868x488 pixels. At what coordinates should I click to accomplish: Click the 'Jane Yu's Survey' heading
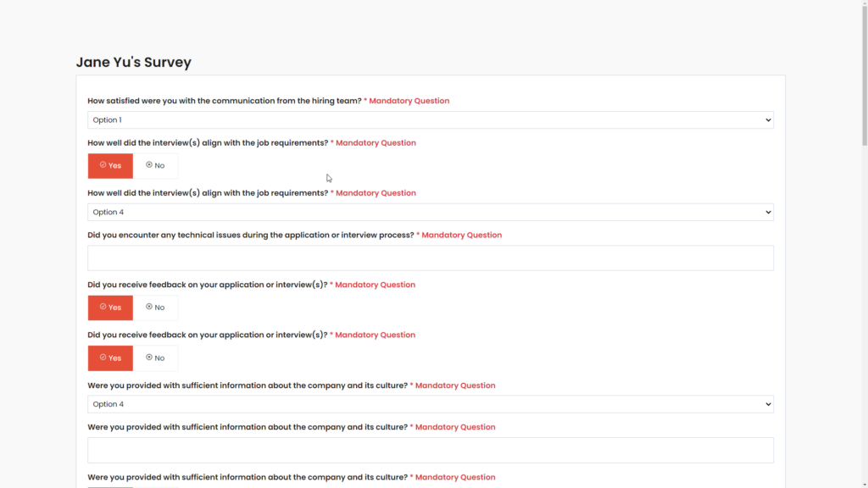(134, 62)
